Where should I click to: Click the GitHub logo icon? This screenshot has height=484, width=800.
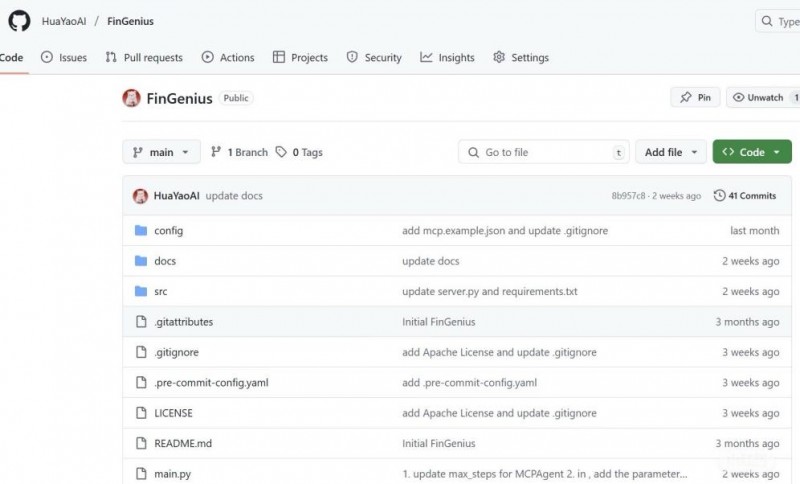point(19,21)
